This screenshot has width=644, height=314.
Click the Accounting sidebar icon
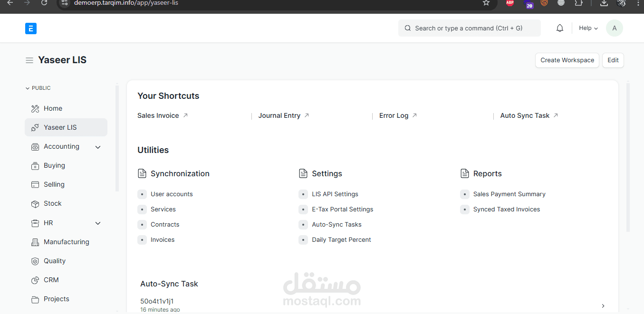[35, 147]
